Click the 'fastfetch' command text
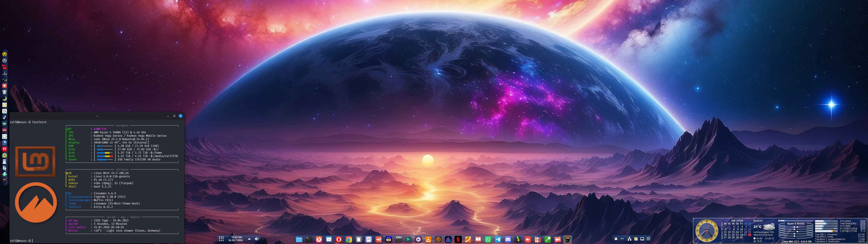 pyautogui.click(x=39, y=122)
